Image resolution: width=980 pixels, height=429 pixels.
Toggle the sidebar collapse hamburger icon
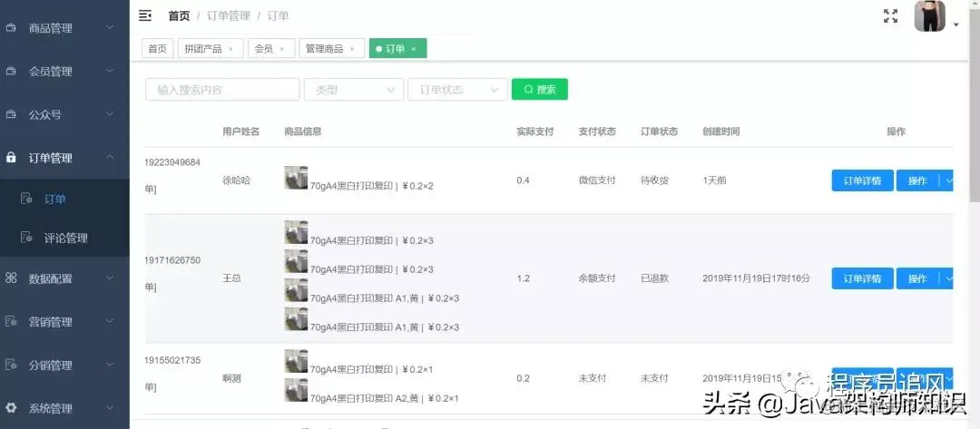[145, 15]
